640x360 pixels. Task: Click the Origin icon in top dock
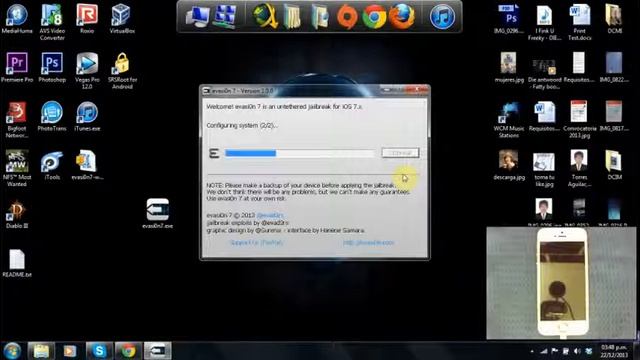(347, 17)
